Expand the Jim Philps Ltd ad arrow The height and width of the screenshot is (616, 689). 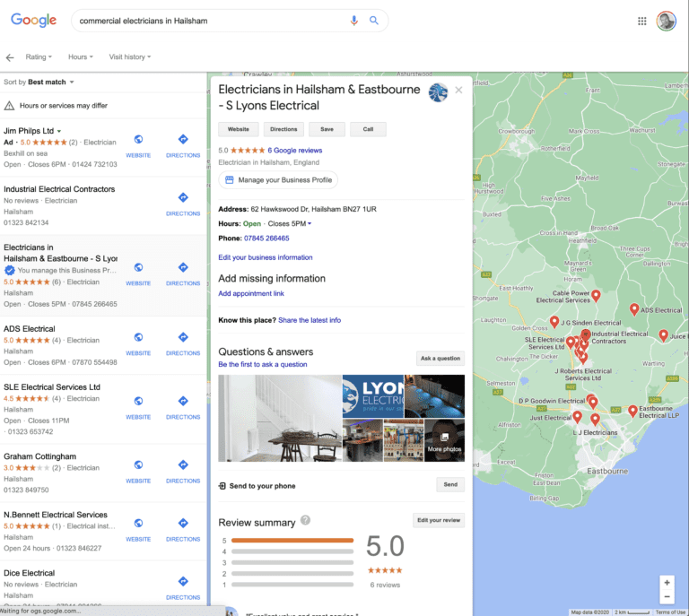coord(59,131)
